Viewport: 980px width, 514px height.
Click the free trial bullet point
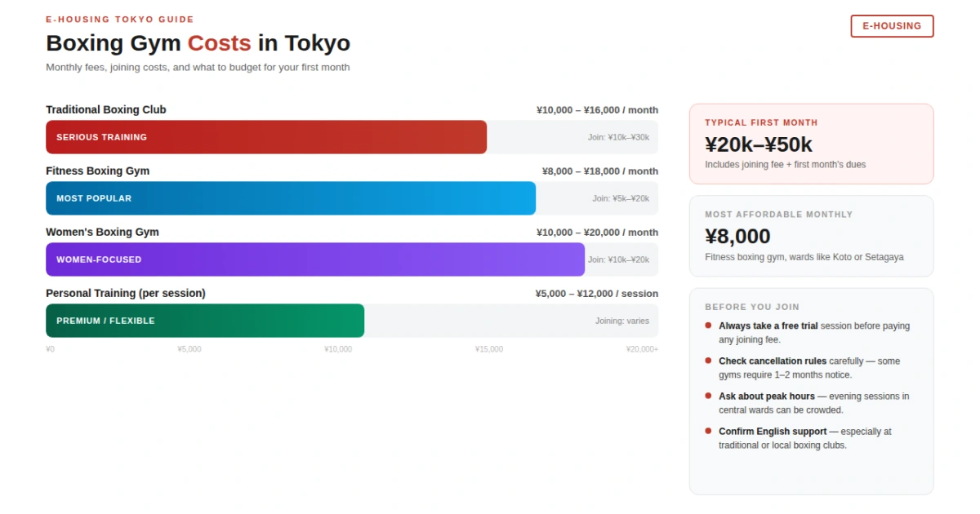tap(813, 333)
